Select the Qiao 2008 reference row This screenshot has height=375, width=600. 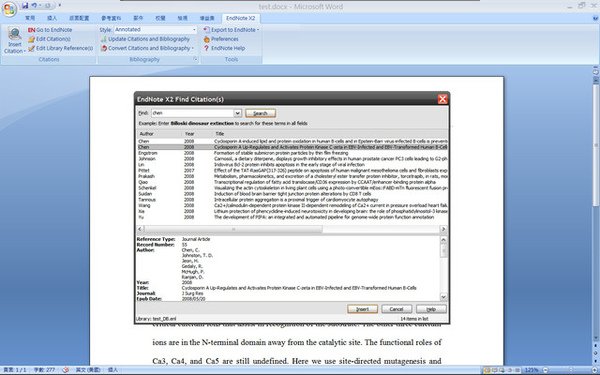293,182
